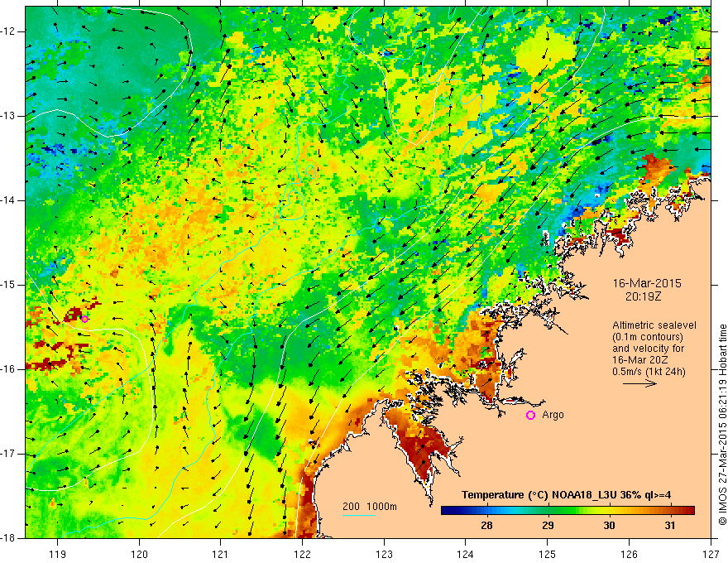Click the '121' longitude axis label

point(221,554)
